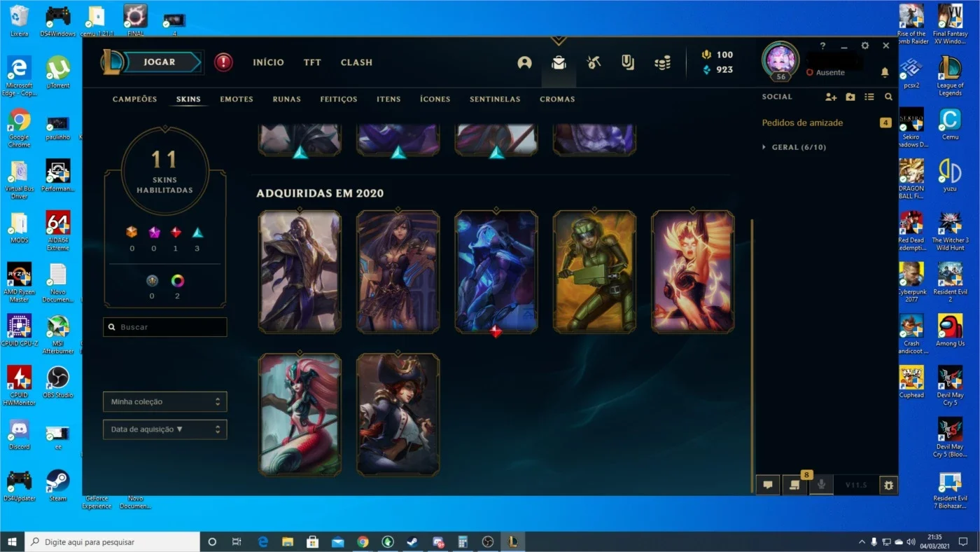Select the fiery winged skin card

click(692, 272)
